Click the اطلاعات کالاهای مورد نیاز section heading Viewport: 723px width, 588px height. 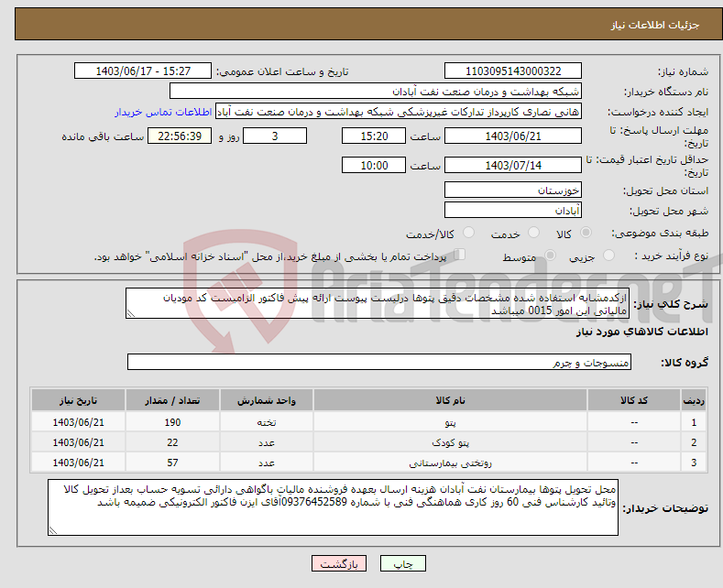click(642, 332)
